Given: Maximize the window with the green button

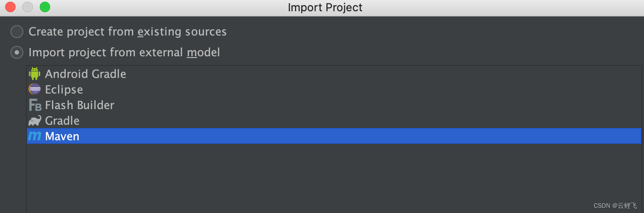Looking at the screenshot, I should click(x=45, y=7).
